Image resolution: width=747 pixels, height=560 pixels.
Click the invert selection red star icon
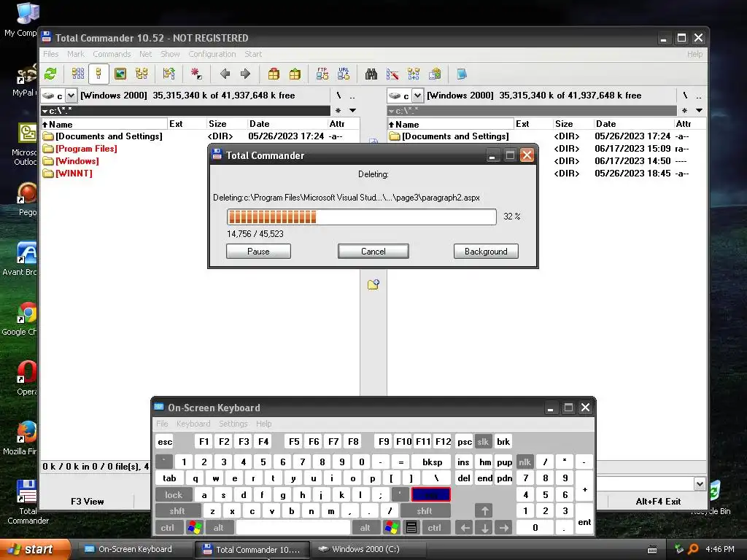pyautogui.click(x=196, y=74)
